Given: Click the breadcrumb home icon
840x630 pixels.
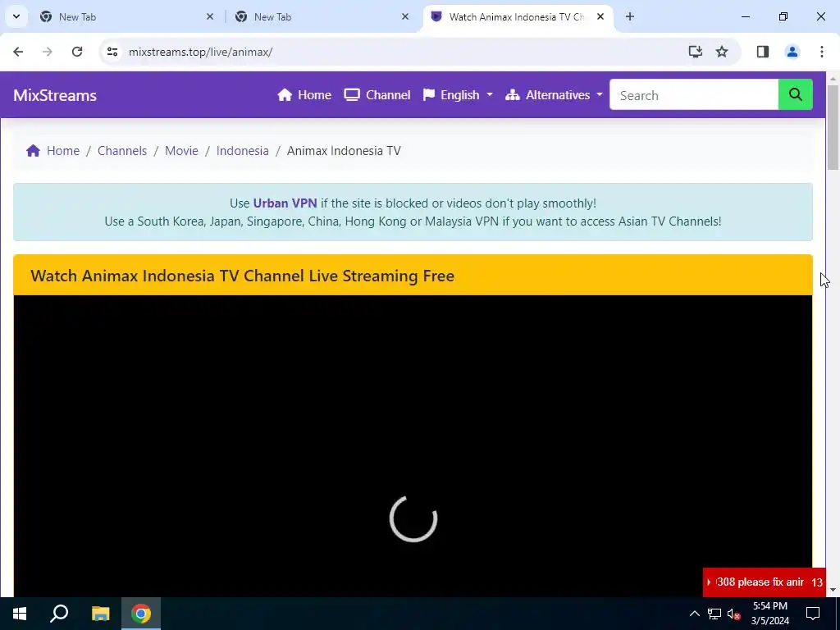Looking at the screenshot, I should click(x=33, y=151).
